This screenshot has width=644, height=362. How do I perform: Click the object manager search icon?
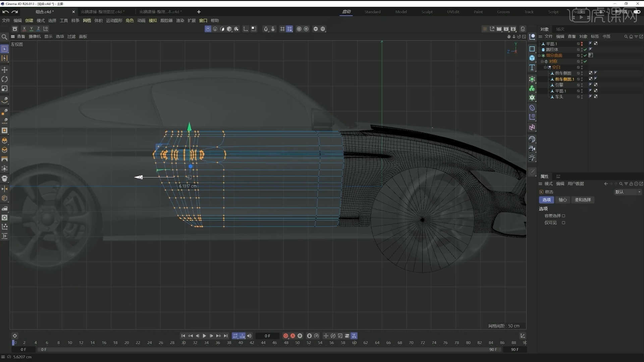tap(626, 37)
